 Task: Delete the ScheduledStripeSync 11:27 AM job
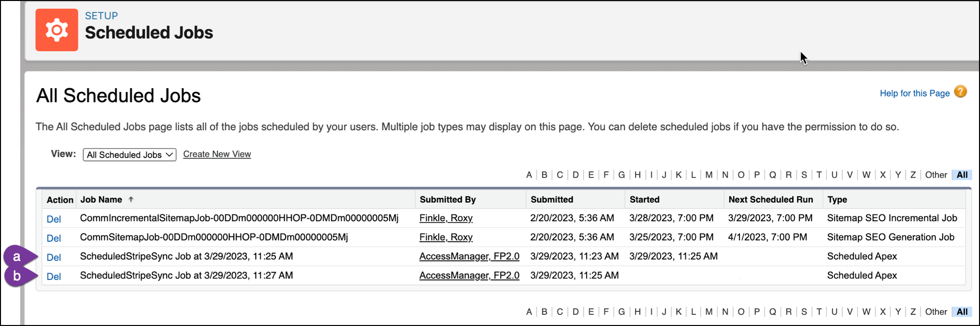53,276
